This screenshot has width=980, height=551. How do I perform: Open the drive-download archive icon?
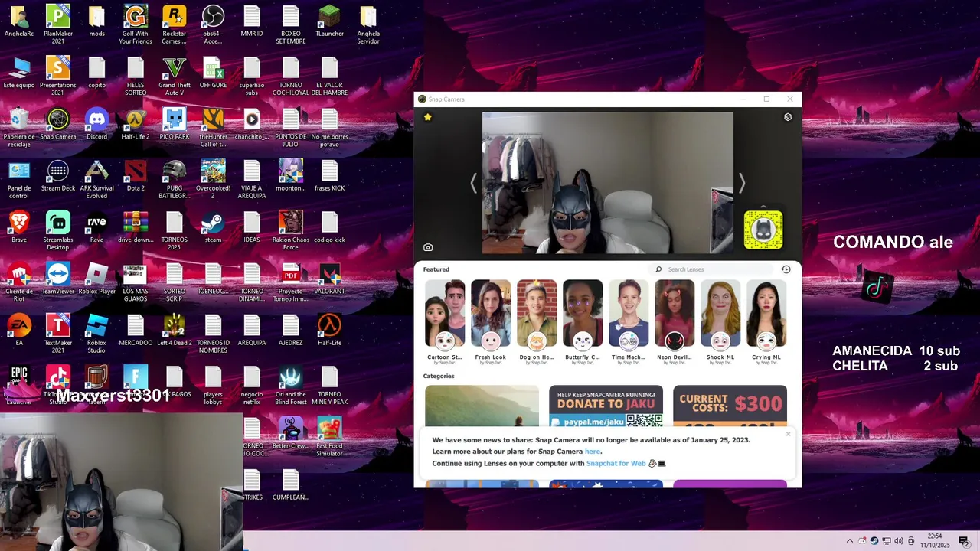click(136, 228)
